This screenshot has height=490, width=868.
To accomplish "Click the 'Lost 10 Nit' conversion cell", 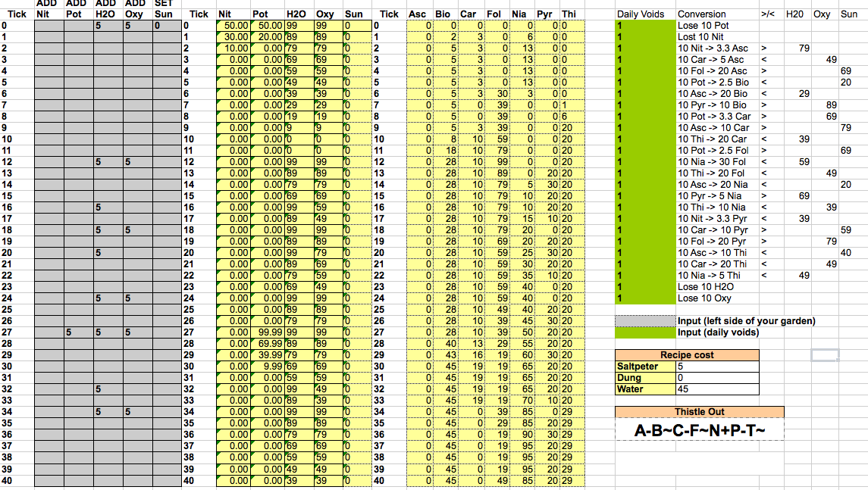I will (x=717, y=37).
